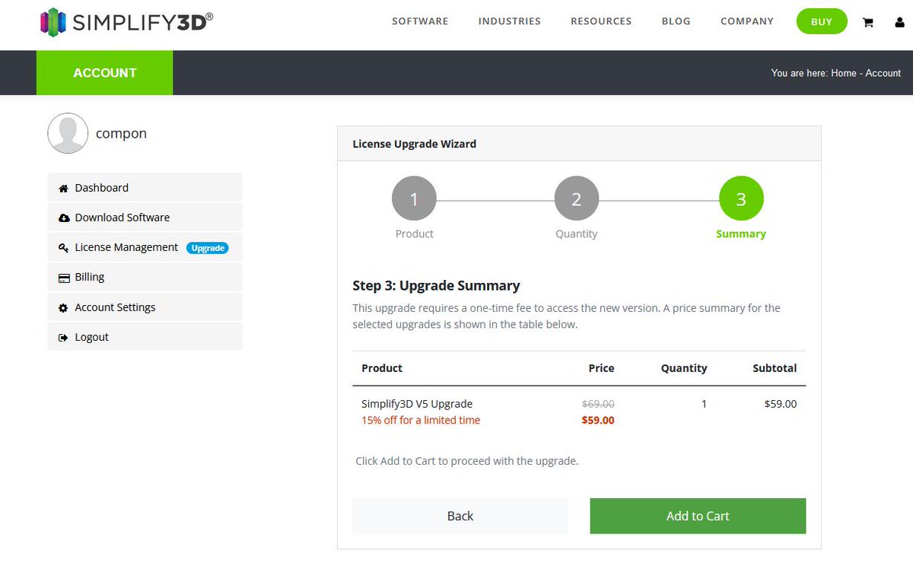This screenshot has width=913, height=588.
Task: Open Account Settings
Action: 145,307
